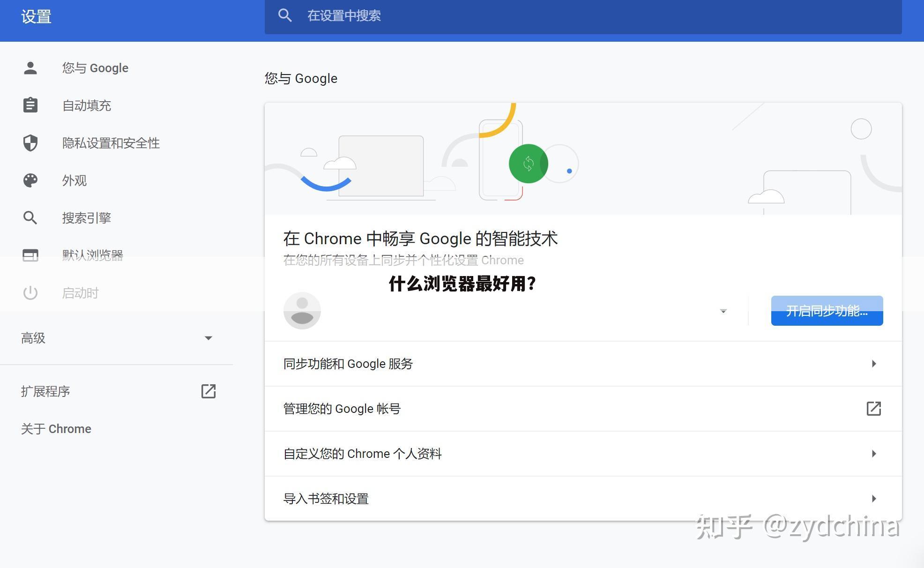924x568 pixels.
Task: Expand the 高级 section arrow
Action: [x=209, y=338]
